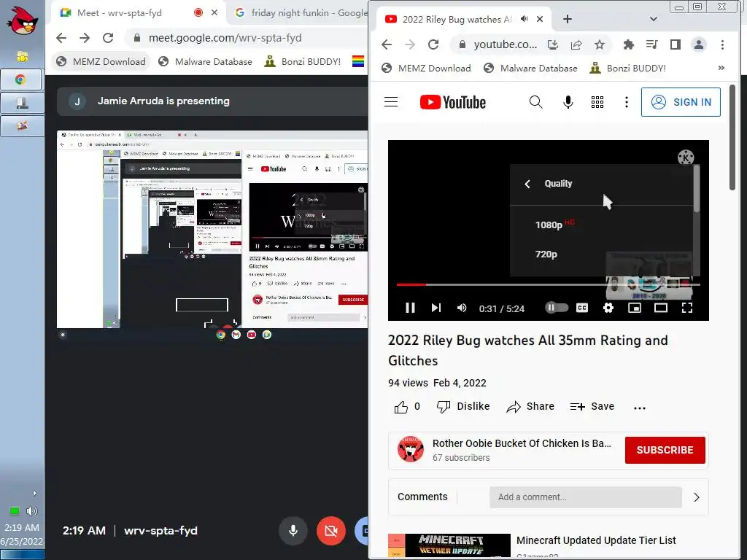
Task: Like the video thumbs up
Action: pos(401,407)
